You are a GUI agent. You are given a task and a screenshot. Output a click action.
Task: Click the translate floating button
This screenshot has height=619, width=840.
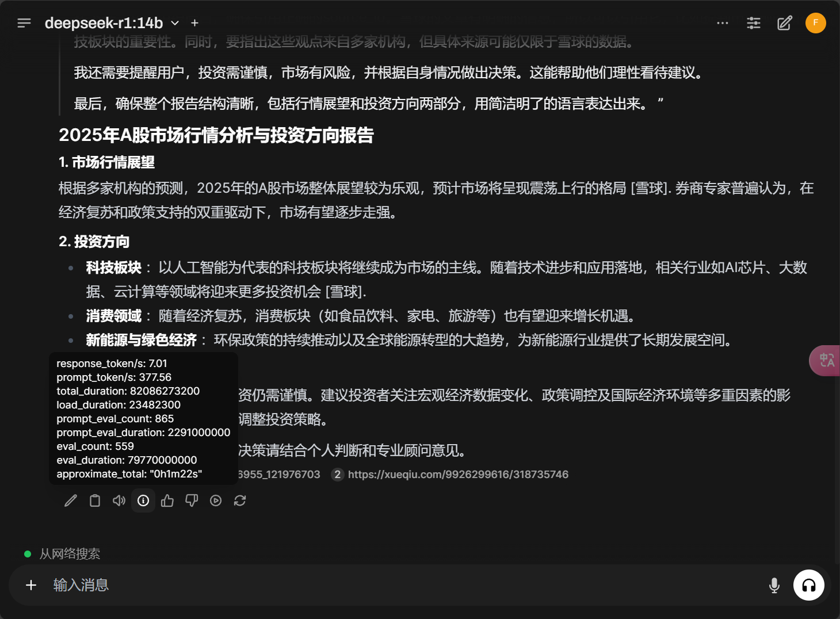pyautogui.click(x=827, y=360)
